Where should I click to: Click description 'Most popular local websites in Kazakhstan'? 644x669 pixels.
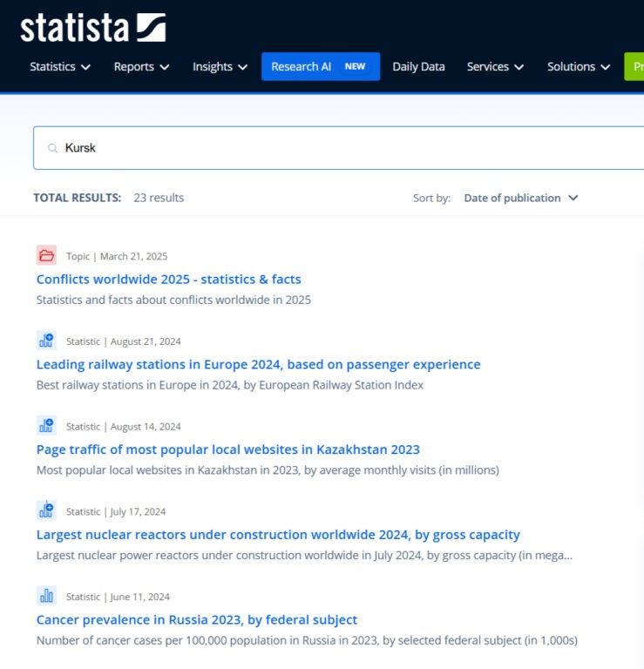[x=268, y=470]
